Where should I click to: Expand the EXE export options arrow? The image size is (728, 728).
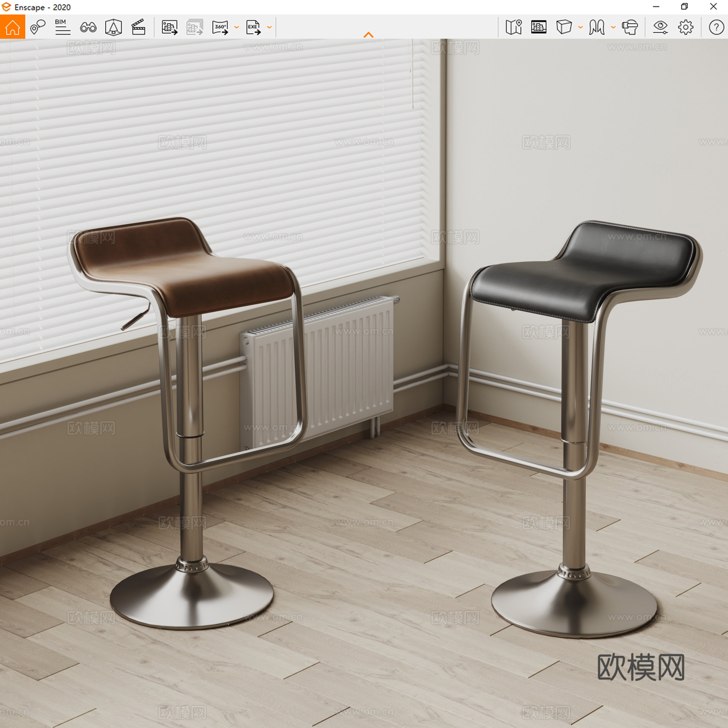(x=269, y=27)
